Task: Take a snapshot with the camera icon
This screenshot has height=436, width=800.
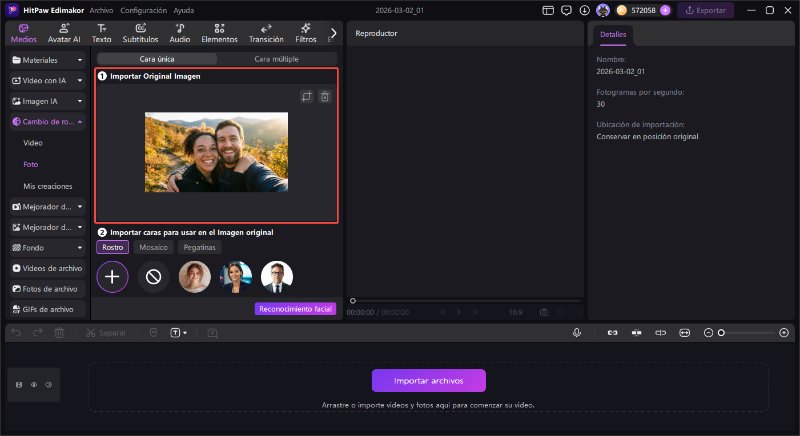Action: [544, 312]
